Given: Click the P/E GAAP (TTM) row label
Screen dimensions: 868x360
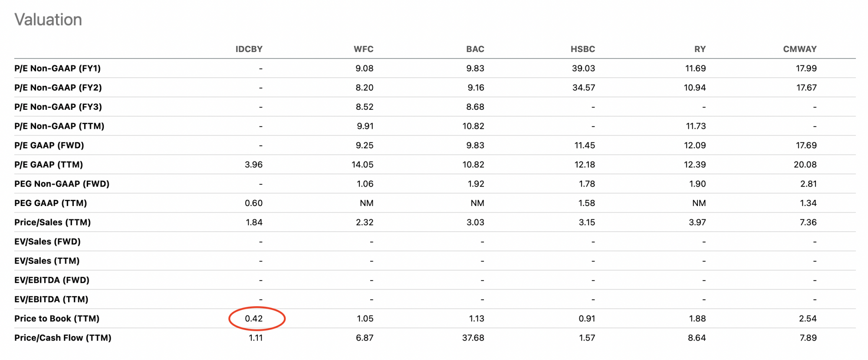Looking at the screenshot, I should click(49, 164).
